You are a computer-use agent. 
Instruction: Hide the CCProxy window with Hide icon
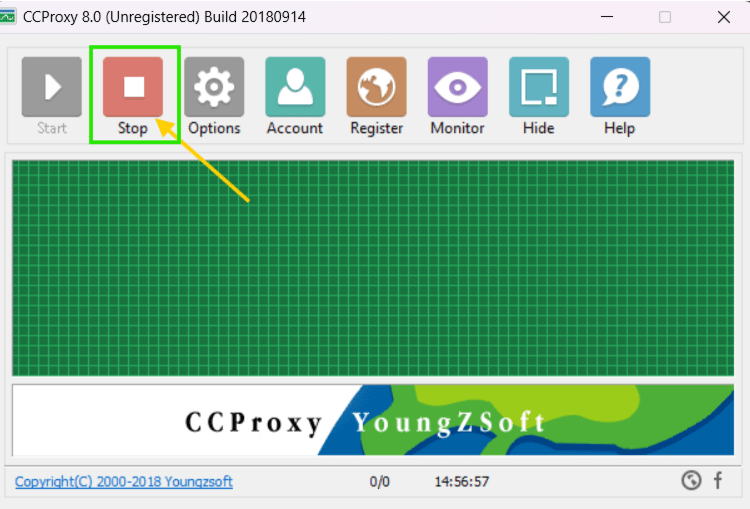[539, 87]
